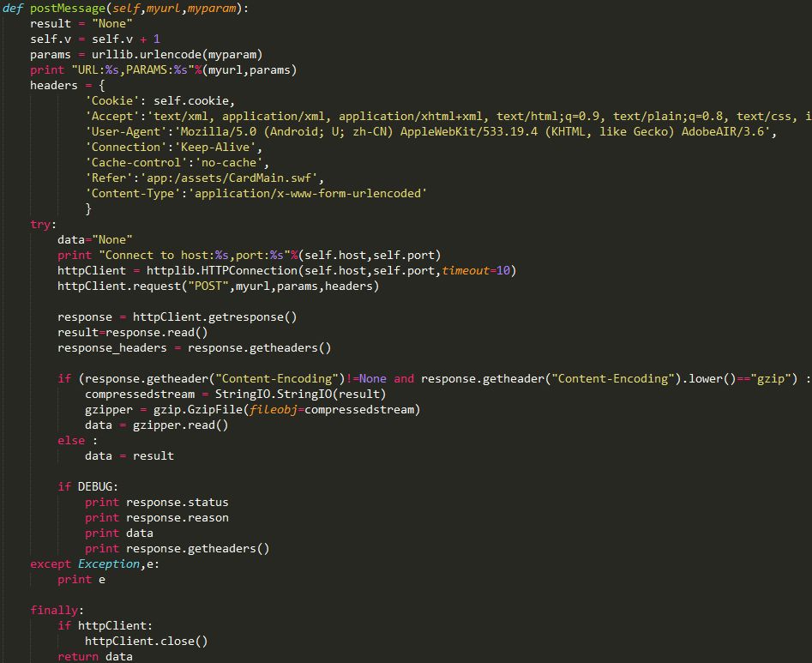This screenshot has height=663, width=812.
Task: Click the httpClient.close() line
Action: (146, 642)
